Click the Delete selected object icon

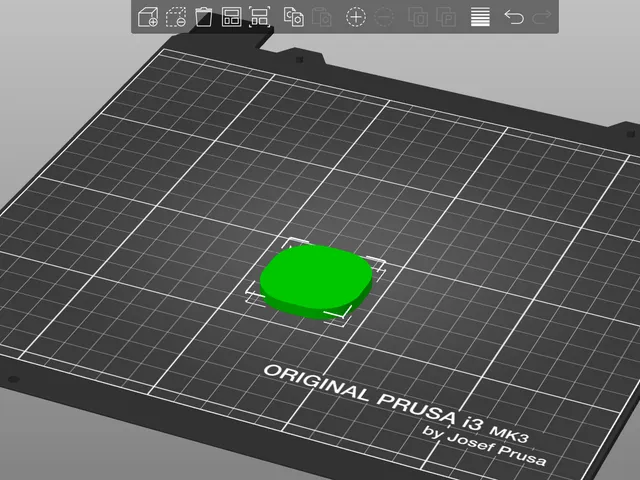point(176,17)
